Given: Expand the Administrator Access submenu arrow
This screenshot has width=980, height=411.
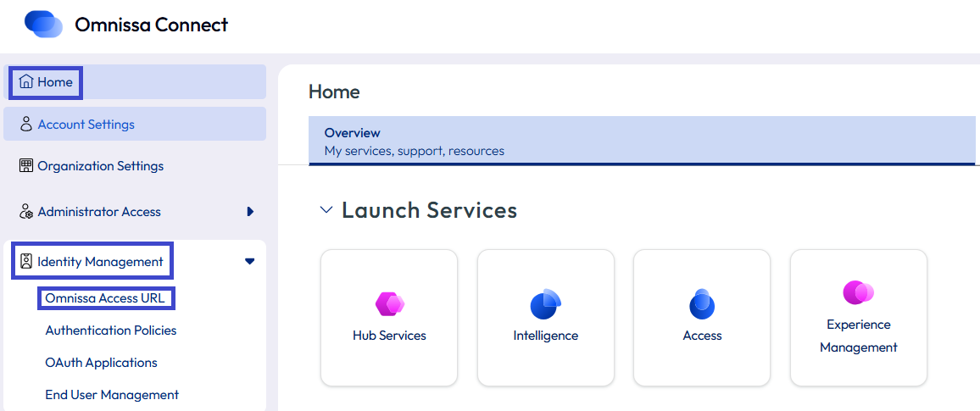Looking at the screenshot, I should [x=250, y=212].
